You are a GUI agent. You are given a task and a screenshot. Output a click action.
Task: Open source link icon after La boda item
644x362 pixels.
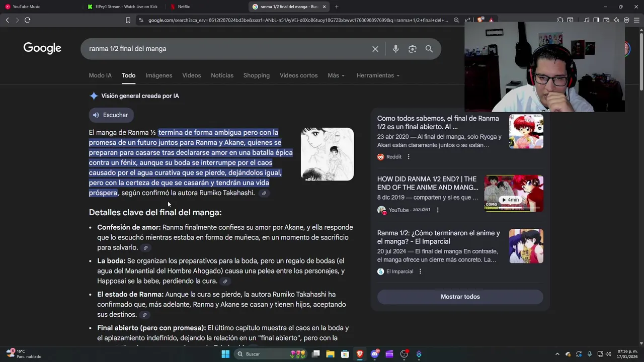[225, 282]
